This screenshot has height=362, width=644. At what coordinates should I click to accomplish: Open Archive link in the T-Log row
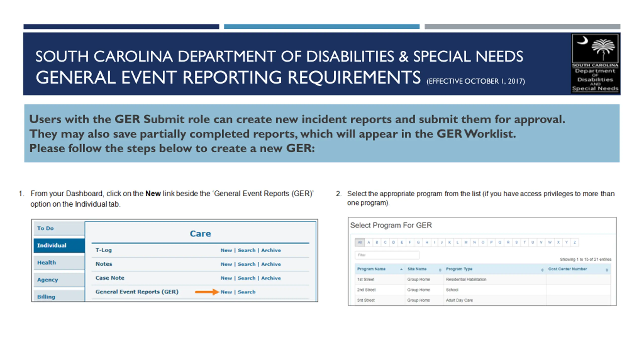pyautogui.click(x=271, y=250)
